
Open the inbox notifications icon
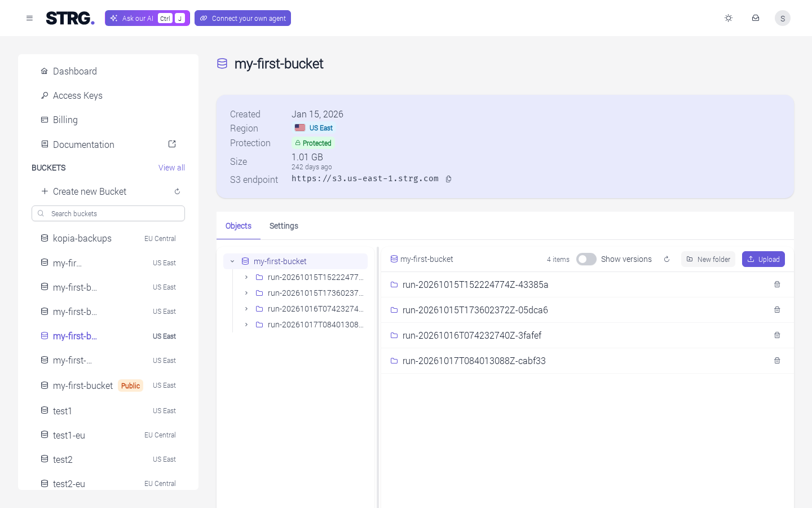(756, 18)
